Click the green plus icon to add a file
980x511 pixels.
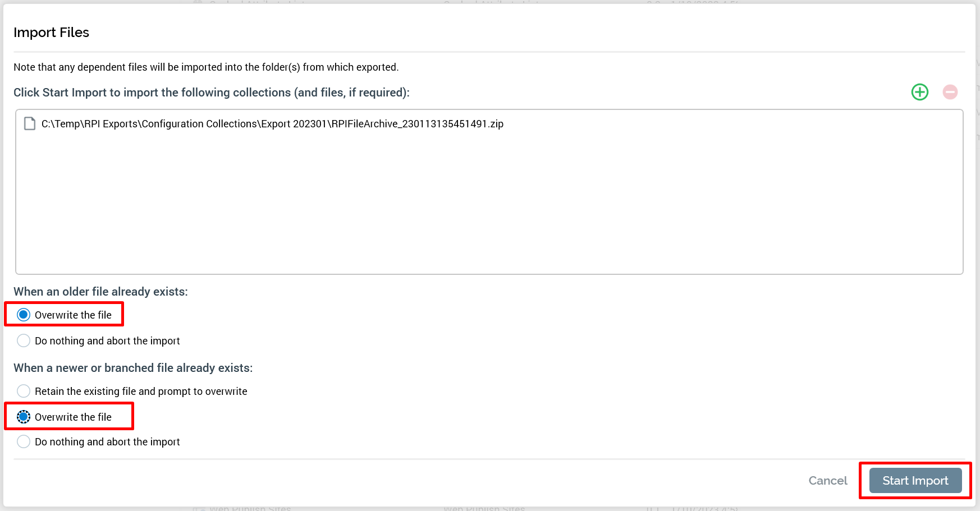[x=919, y=92]
